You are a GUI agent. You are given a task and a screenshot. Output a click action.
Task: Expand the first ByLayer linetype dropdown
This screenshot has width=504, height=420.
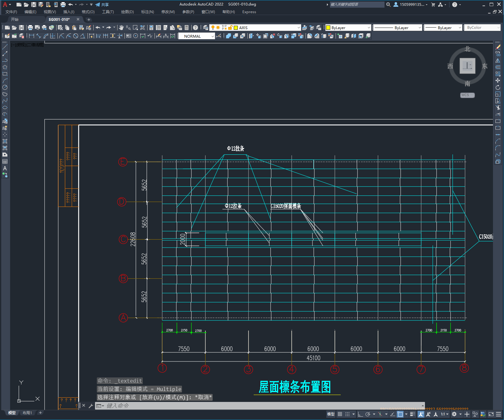click(x=419, y=28)
